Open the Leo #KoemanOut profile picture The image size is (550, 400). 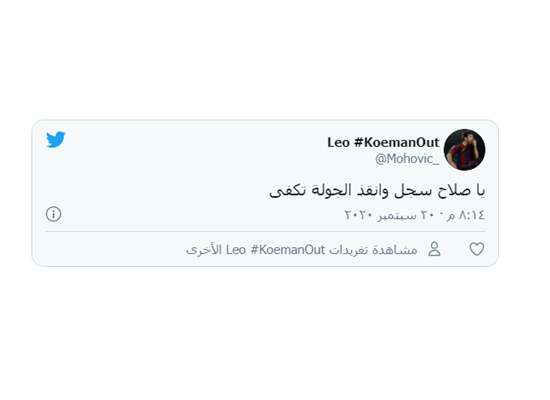click(464, 150)
